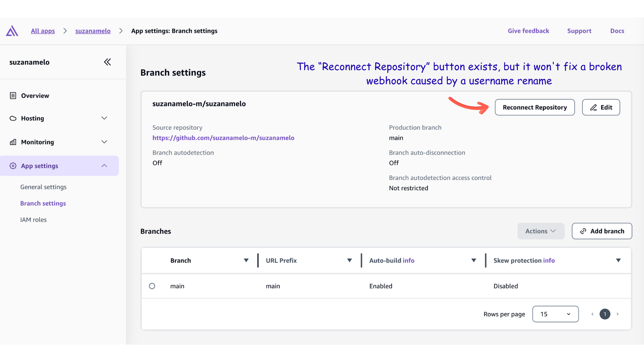Sort by Skew protection column arrow

pos(619,261)
